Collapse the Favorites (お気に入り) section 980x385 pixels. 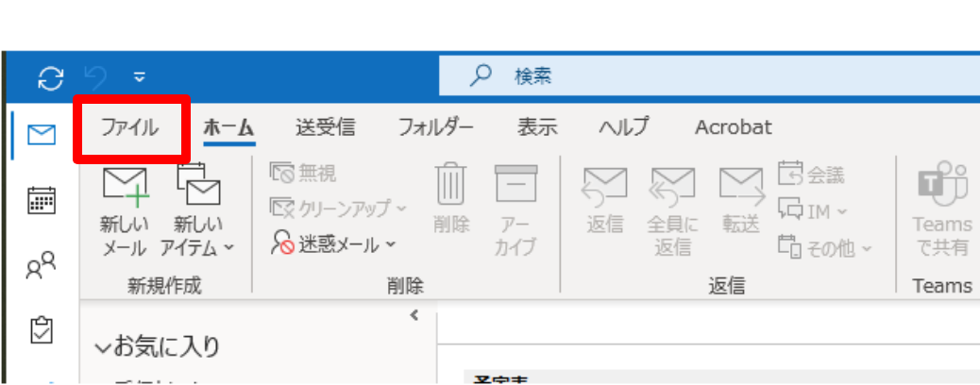tap(102, 348)
